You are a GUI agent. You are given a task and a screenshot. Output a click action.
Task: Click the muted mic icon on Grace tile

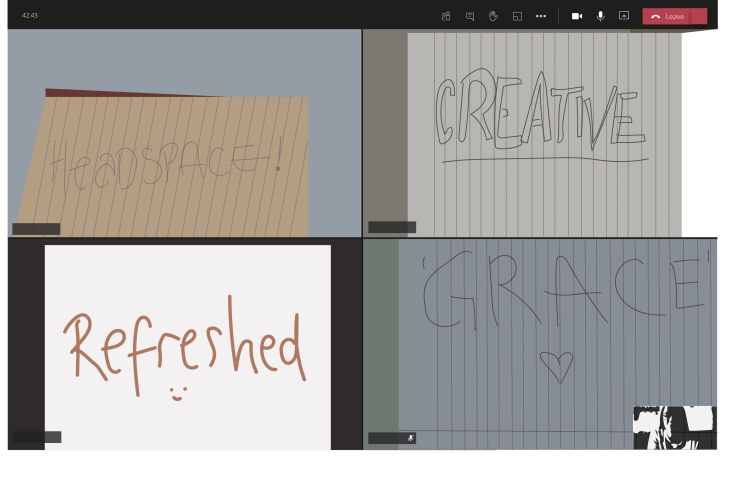[410, 438]
